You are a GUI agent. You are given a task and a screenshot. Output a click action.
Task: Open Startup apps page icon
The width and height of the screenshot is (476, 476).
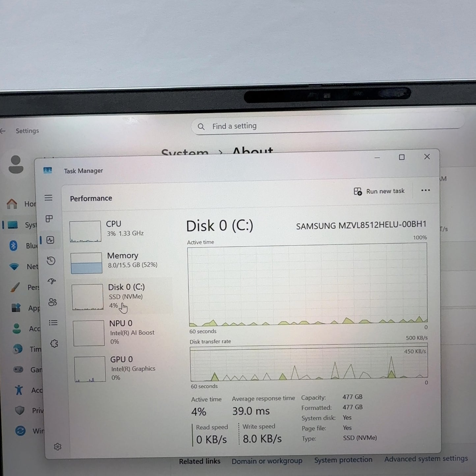point(52,281)
